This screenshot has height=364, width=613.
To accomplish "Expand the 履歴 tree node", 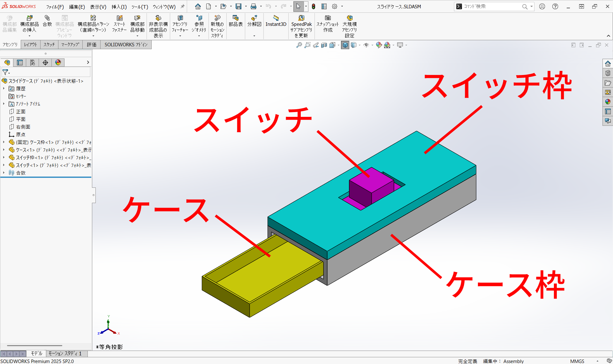I will coord(4,88).
